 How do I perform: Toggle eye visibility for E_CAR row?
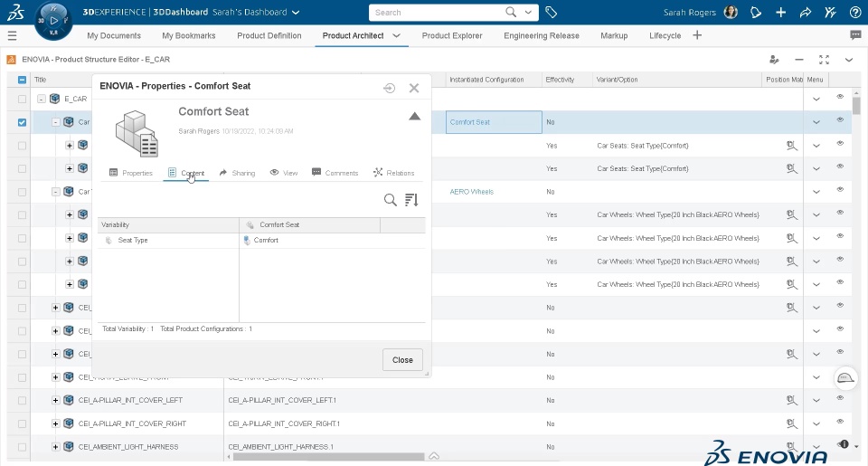(x=840, y=97)
